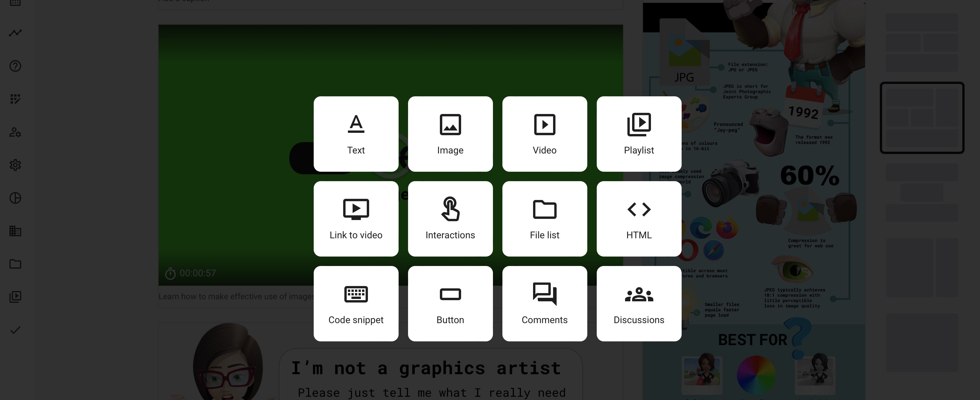Add a Button block

(x=450, y=303)
